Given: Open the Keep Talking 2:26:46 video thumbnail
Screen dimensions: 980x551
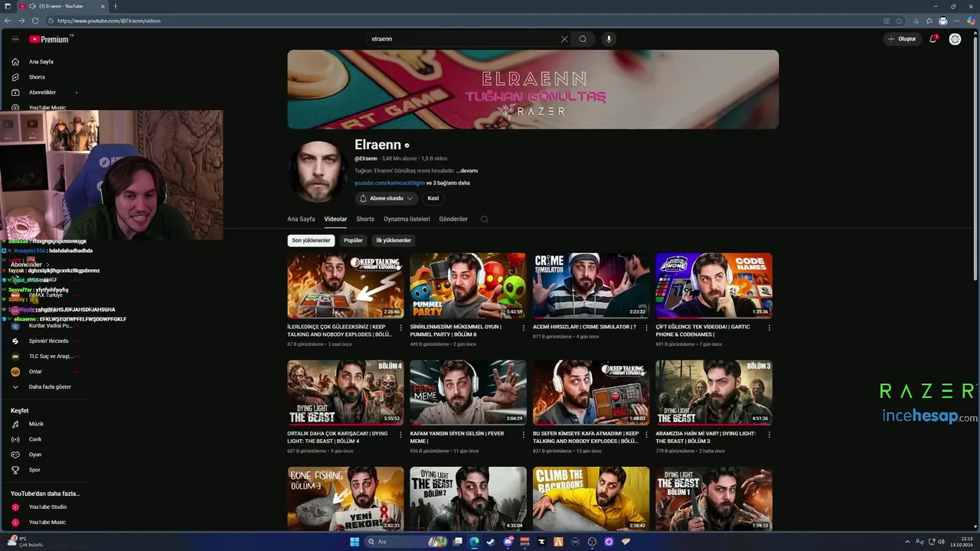Looking at the screenshot, I should tap(345, 285).
